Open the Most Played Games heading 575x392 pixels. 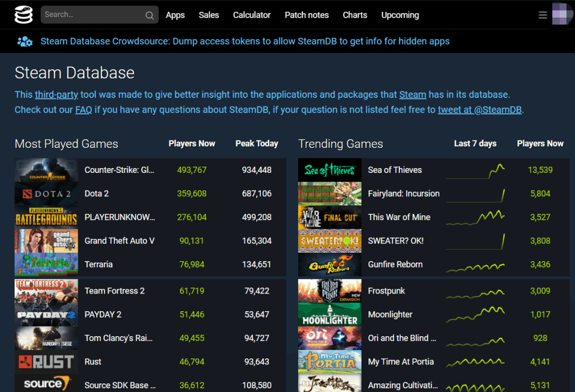click(x=67, y=144)
